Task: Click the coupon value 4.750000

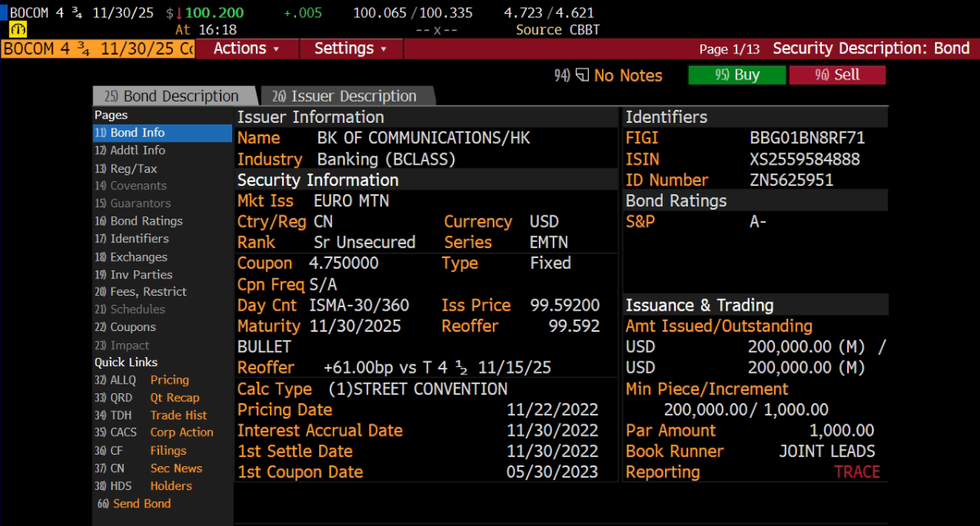Action: 343,263
